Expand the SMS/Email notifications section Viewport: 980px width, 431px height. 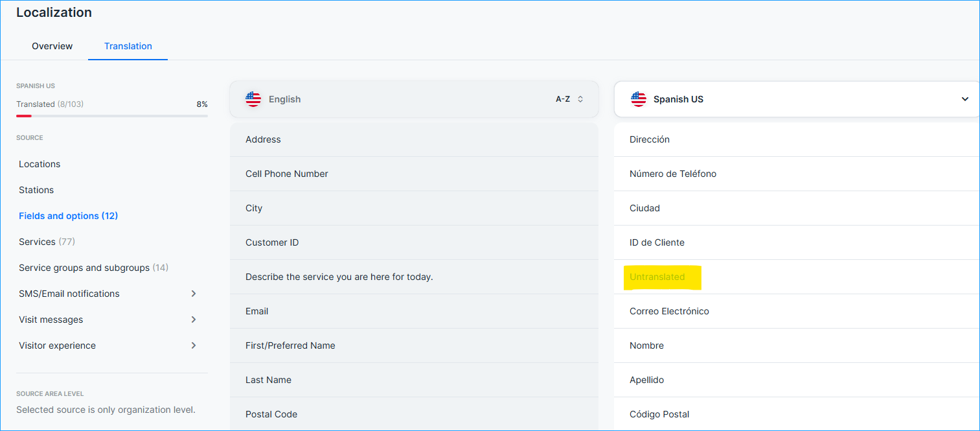tap(193, 294)
